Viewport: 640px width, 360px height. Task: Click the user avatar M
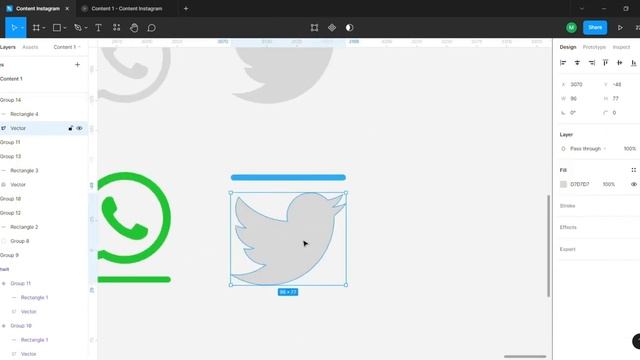(x=571, y=28)
